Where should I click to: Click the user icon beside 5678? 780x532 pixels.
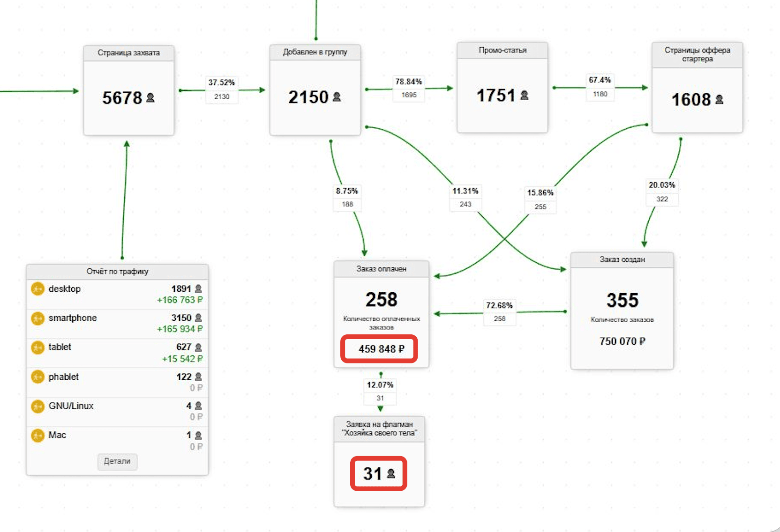tap(150, 97)
